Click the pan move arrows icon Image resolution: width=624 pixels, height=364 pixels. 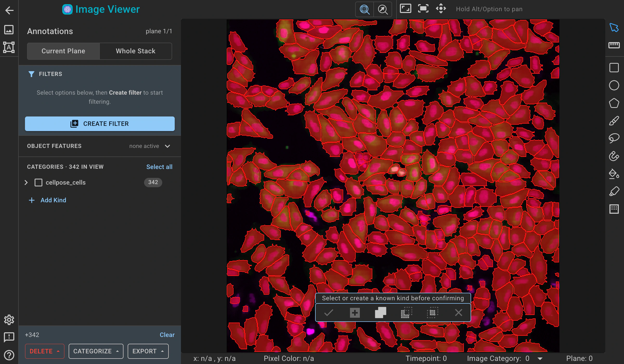coord(441,9)
